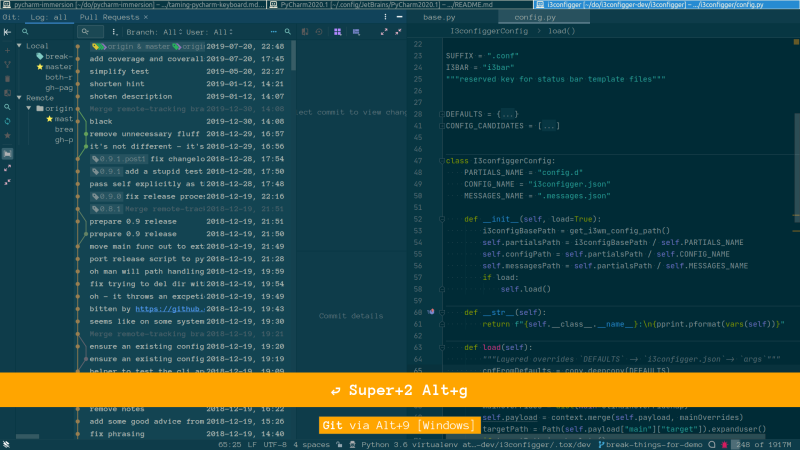Click the 4 spaces indent setting
The height and width of the screenshot is (450, 800).
click(x=311, y=445)
